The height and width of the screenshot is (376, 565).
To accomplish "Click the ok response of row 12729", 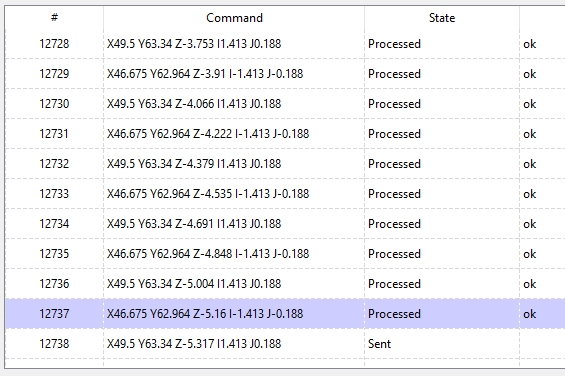I will (x=530, y=74).
